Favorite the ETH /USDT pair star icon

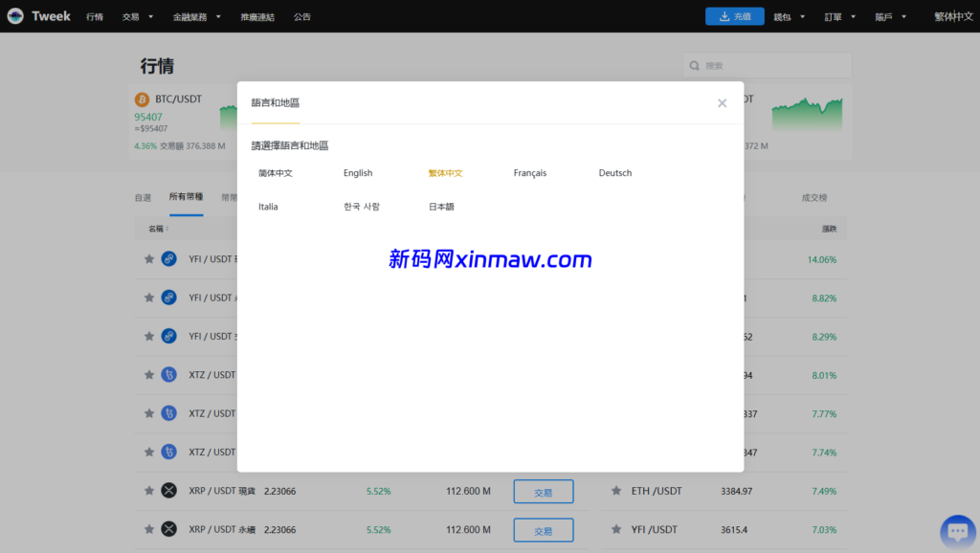616,490
